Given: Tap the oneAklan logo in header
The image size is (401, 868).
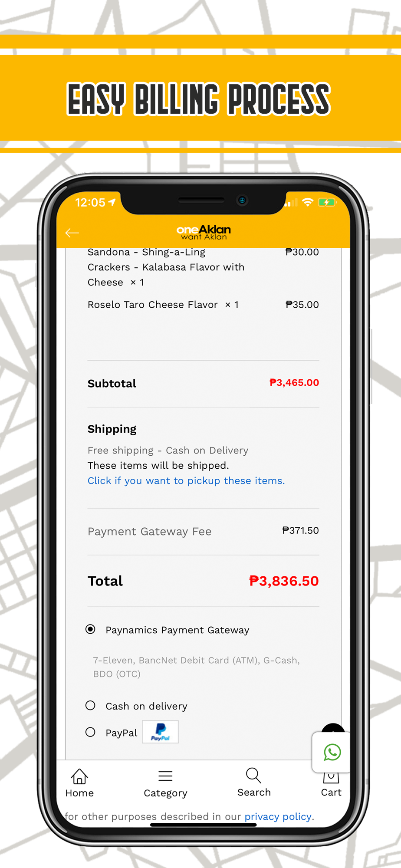Looking at the screenshot, I should pyautogui.click(x=204, y=232).
